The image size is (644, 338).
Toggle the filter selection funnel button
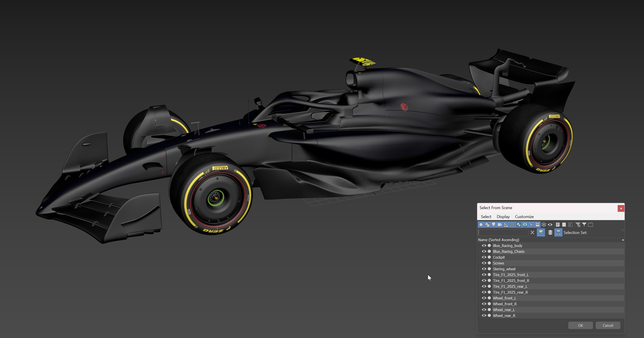point(541,232)
